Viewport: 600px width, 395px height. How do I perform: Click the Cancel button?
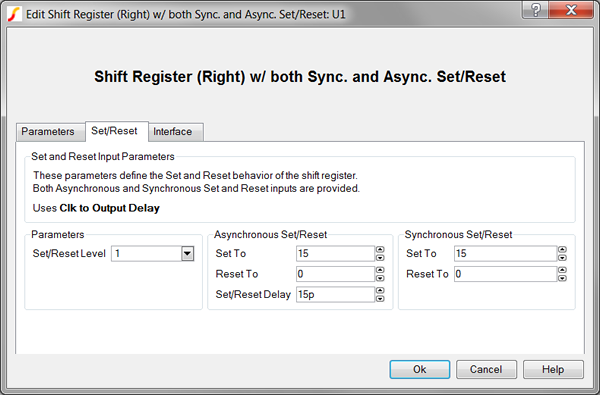pos(486,369)
